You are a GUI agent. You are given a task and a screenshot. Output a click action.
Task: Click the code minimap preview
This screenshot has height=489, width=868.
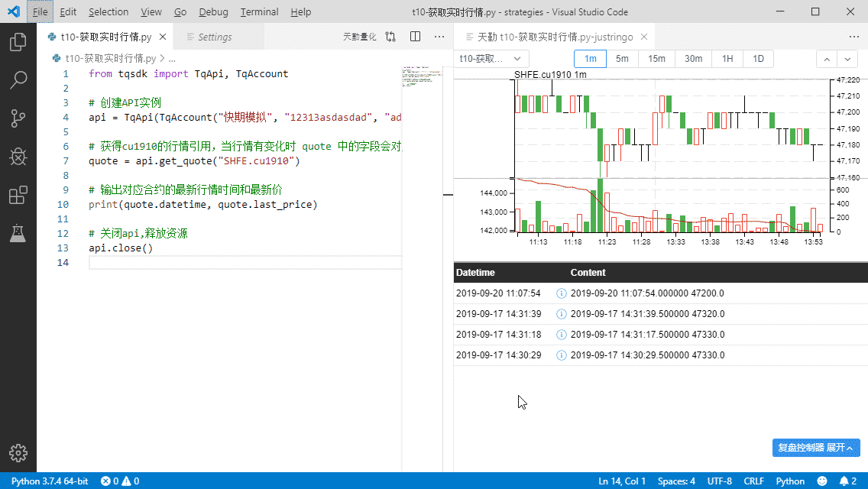tap(422, 76)
